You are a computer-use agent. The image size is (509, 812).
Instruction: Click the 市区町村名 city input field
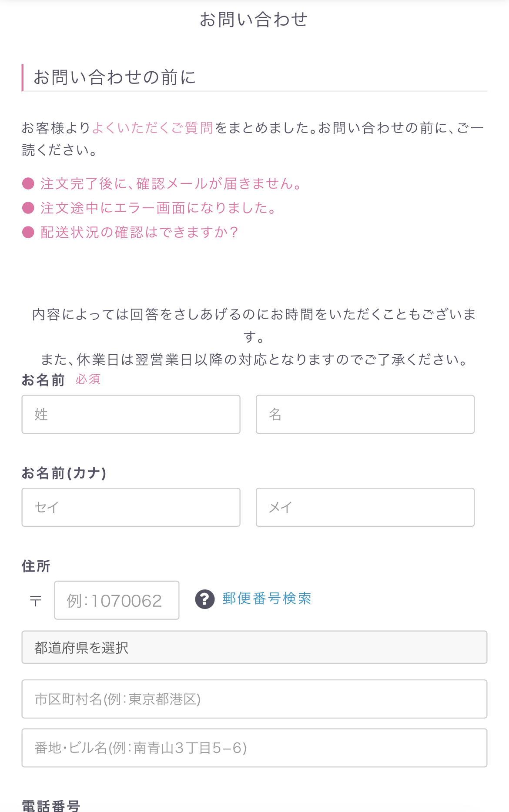pyautogui.click(x=254, y=699)
